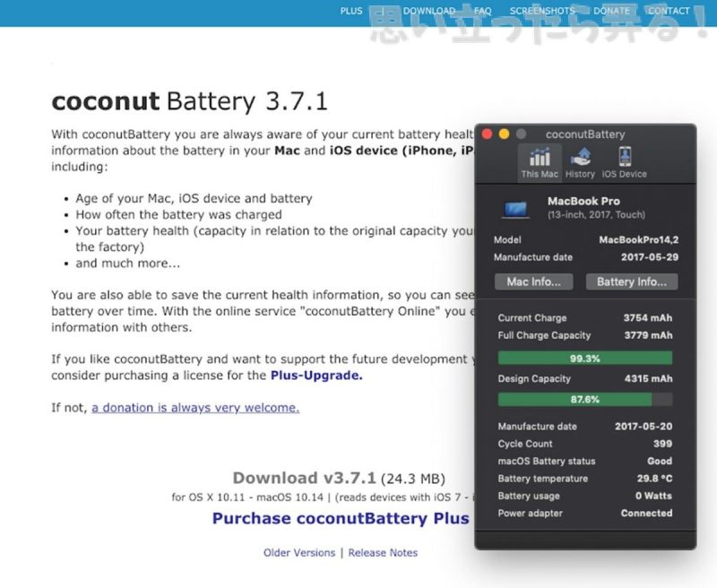Click the 99.3% charge progress bar

pyautogui.click(x=585, y=358)
